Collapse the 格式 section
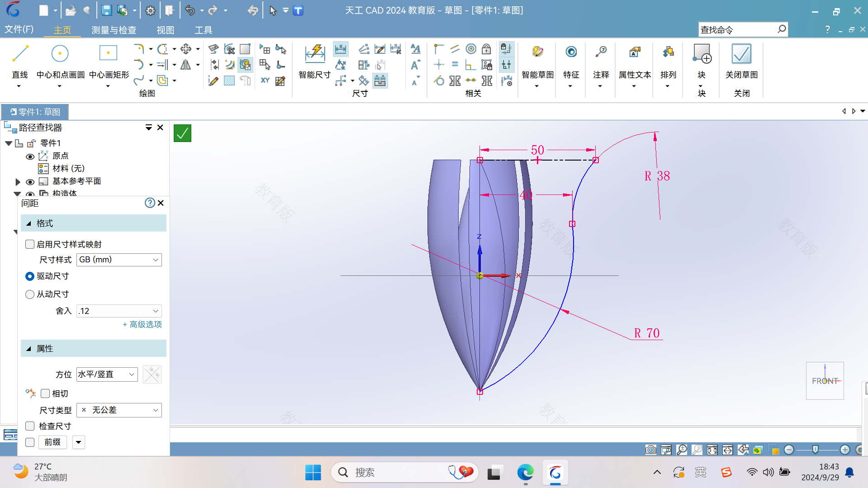868x488 pixels. [x=29, y=223]
